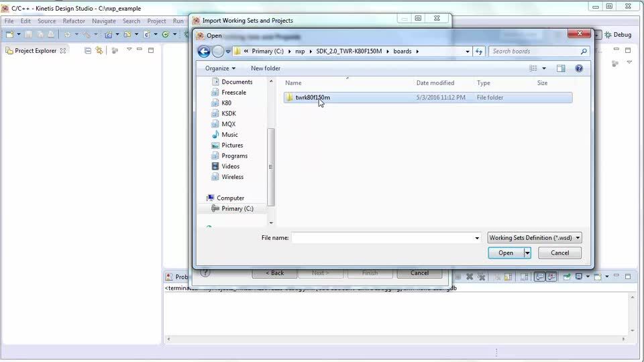The width and height of the screenshot is (644, 362).
Task: Expand the address bar previous locations dropdown
Action: click(468, 52)
